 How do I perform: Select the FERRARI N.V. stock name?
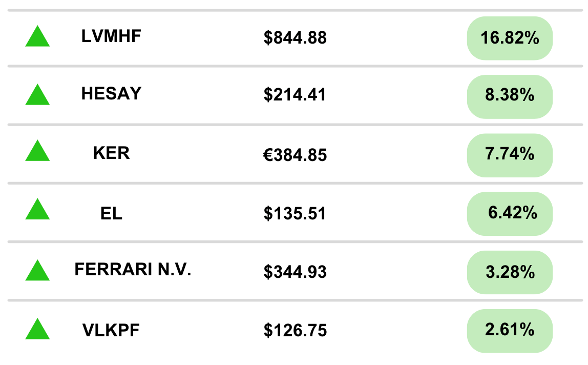point(133,270)
